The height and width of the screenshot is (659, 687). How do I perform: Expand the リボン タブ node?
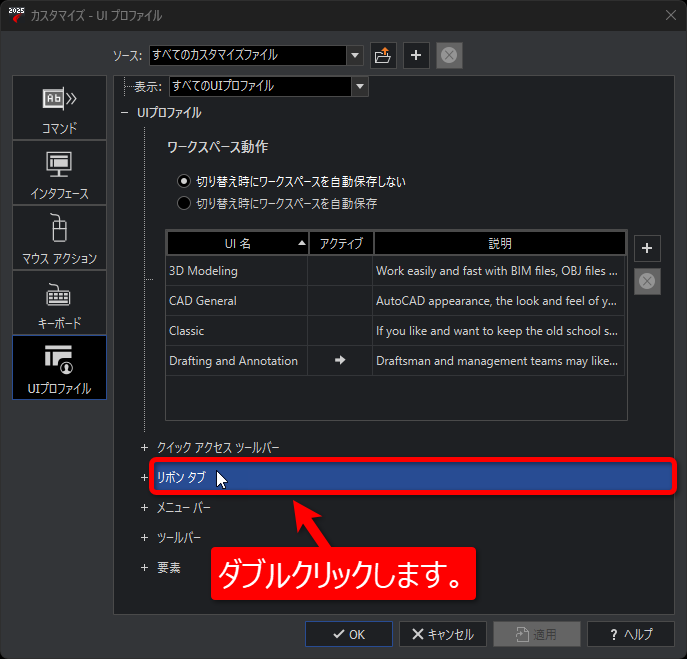pos(144,477)
